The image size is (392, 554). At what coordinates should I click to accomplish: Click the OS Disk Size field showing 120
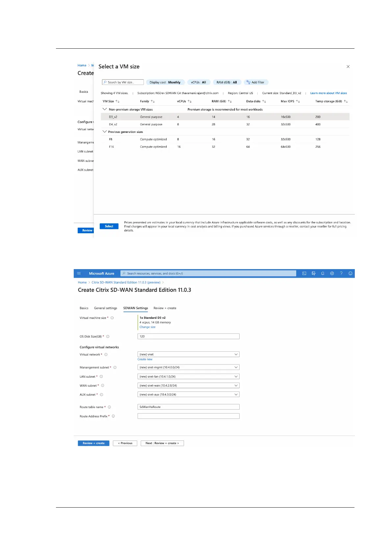point(188,336)
